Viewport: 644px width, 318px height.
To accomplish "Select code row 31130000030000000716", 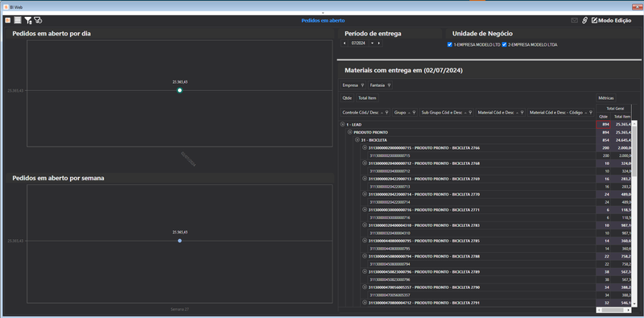I will [x=390, y=217].
